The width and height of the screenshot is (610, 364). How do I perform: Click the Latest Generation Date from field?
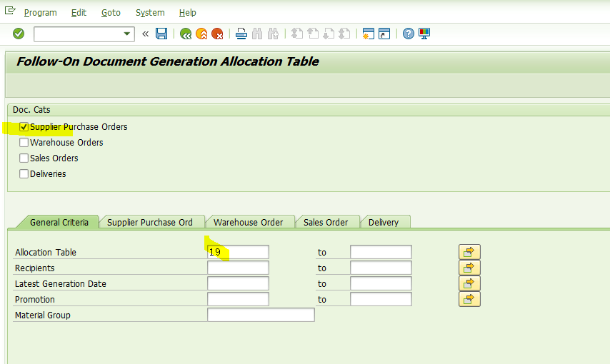[238, 283]
